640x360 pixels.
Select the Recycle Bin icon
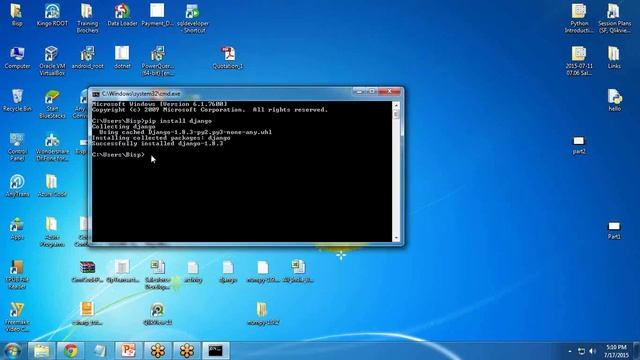(17, 100)
